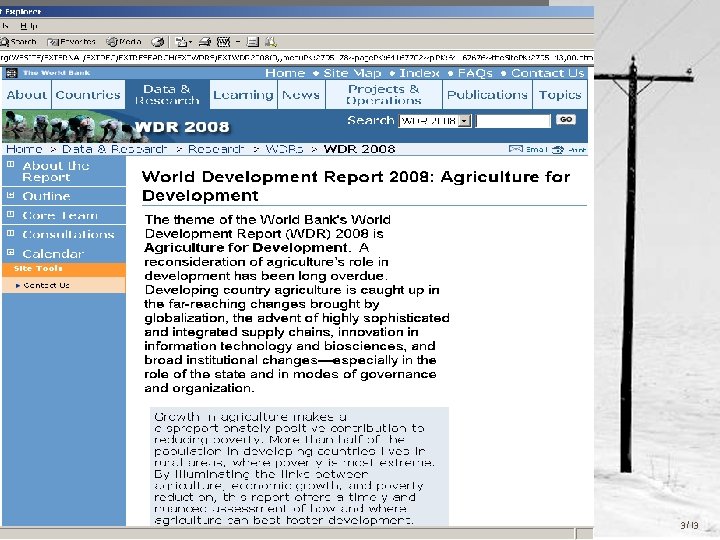Switch to the About tab

point(27,95)
